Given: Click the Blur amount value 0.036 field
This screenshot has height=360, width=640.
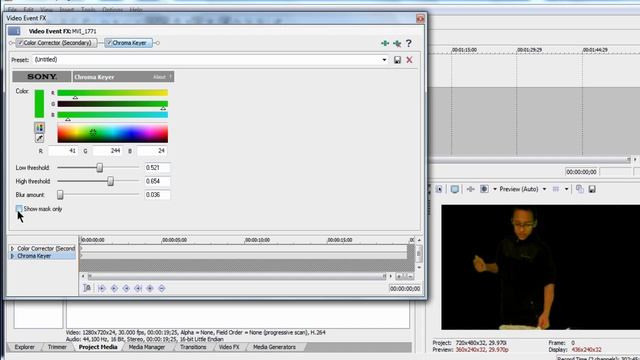Looking at the screenshot, I should tap(158, 195).
